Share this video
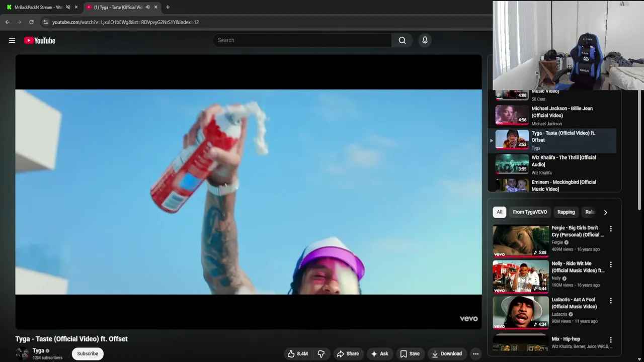Image resolution: width=644 pixels, height=362 pixels. (x=348, y=354)
